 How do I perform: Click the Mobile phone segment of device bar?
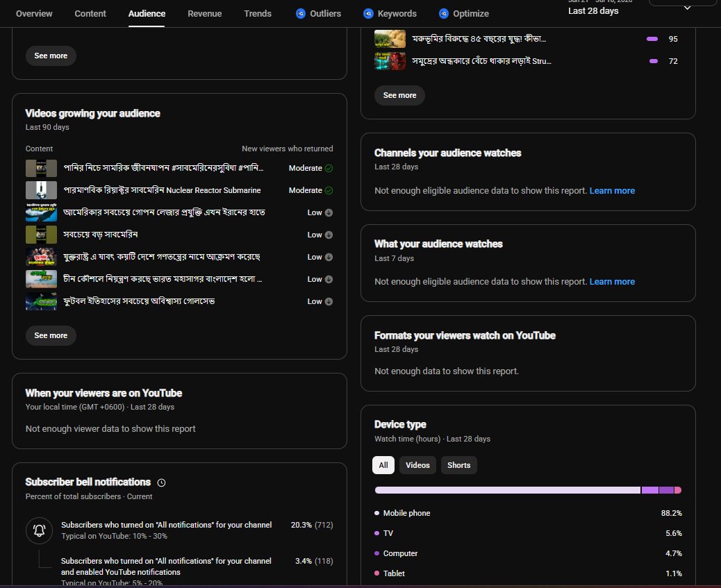pos(508,490)
